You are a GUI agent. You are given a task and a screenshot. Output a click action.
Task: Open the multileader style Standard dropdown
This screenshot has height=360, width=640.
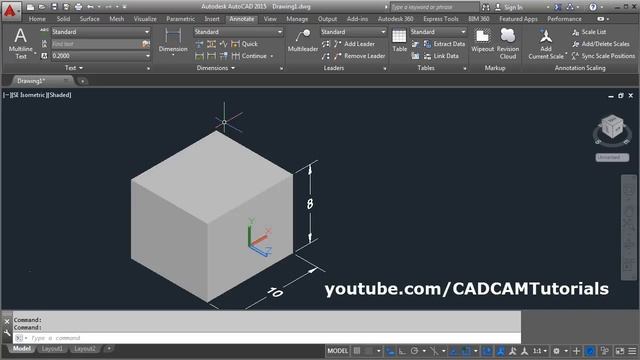[353, 32]
